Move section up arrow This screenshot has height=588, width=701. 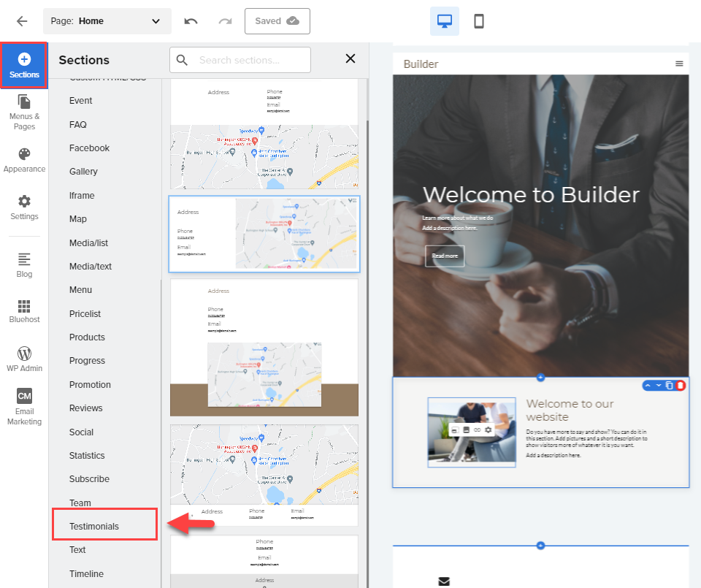(648, 386)
